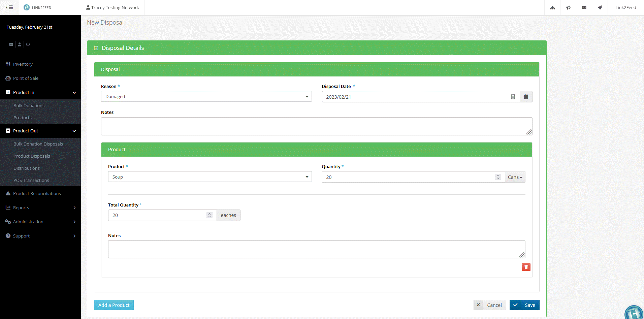Viewport: 644px width, 319px height.
Task: Navigate to Distributions in sidebar
Action: [27, 168]
